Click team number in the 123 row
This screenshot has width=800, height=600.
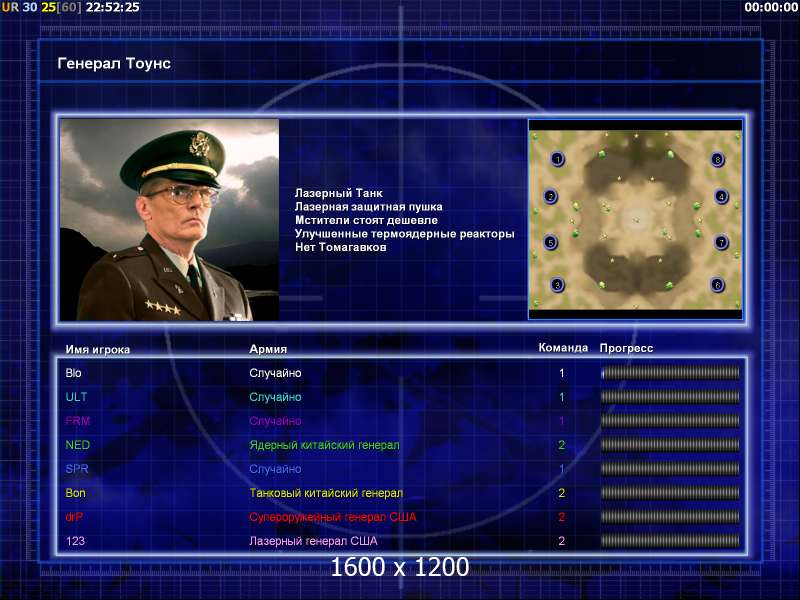pos(562,541)
